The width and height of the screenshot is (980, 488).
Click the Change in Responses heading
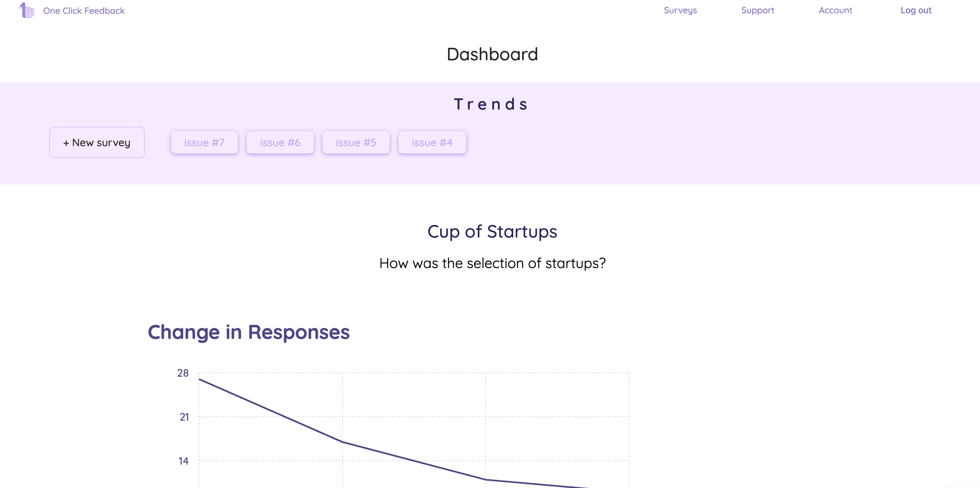(248, 332)
